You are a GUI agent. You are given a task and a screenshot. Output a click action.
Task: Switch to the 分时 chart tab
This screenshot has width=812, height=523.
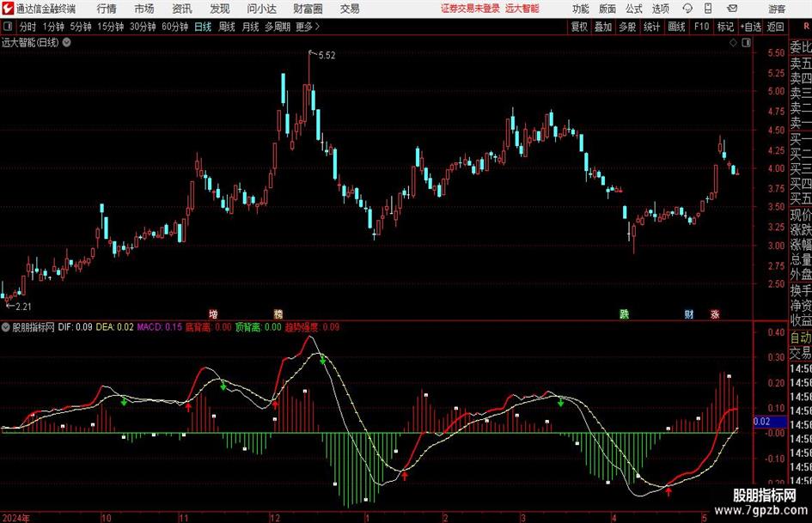tap(28, 27)
